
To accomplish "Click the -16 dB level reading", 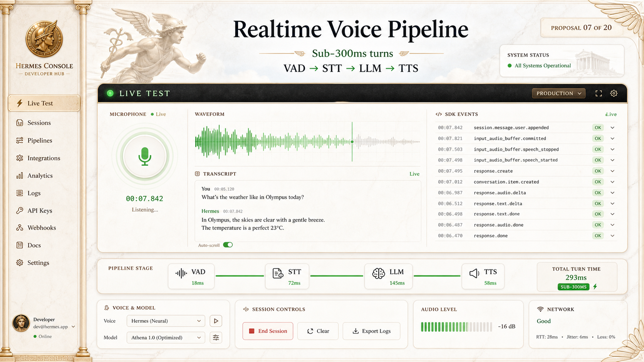I will click(506, 326).
